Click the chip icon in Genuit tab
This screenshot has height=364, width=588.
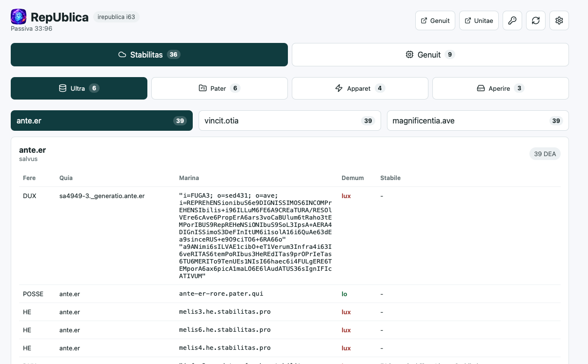click(410, 55)
